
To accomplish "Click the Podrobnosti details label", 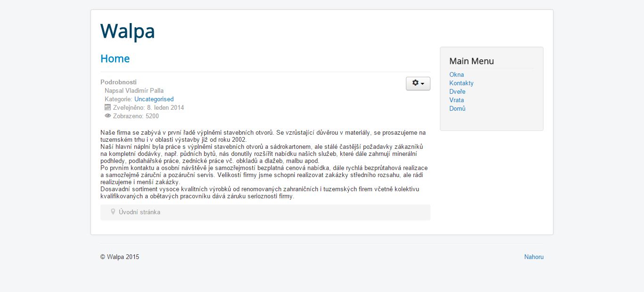I will (x=118, y=82).
